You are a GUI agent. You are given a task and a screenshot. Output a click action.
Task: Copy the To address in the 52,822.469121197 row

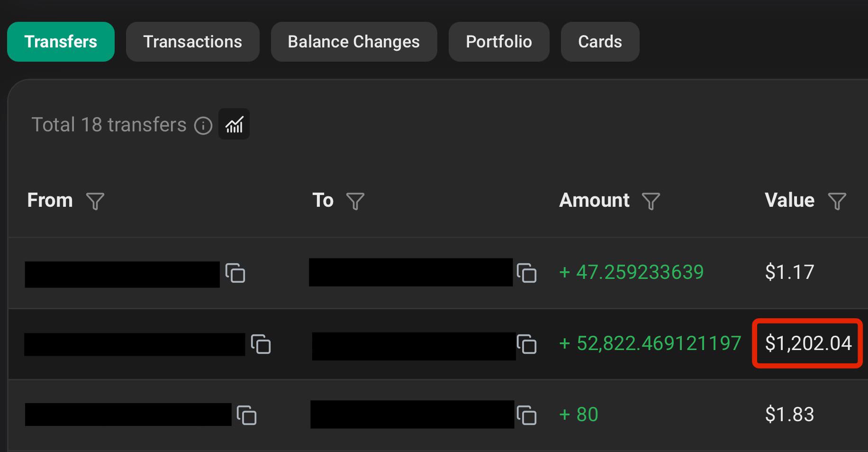click(x=526, y=344)
